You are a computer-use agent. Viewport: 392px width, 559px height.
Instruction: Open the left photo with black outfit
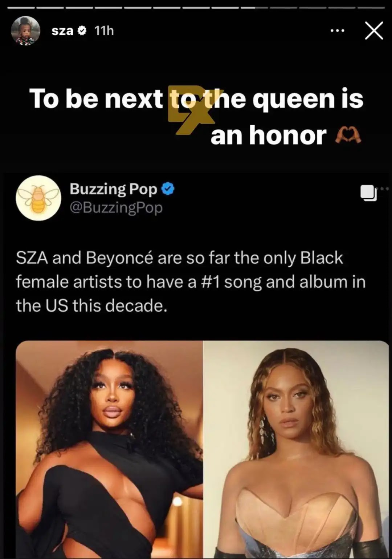(x=109, y=450)
